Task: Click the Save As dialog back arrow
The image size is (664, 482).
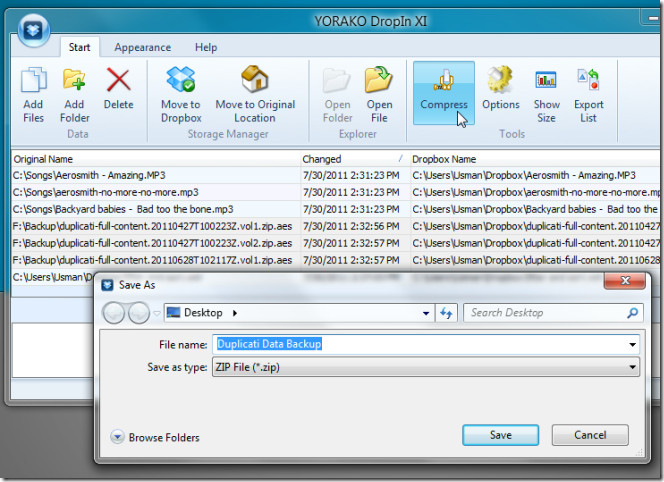Action: tap(113, 313)
